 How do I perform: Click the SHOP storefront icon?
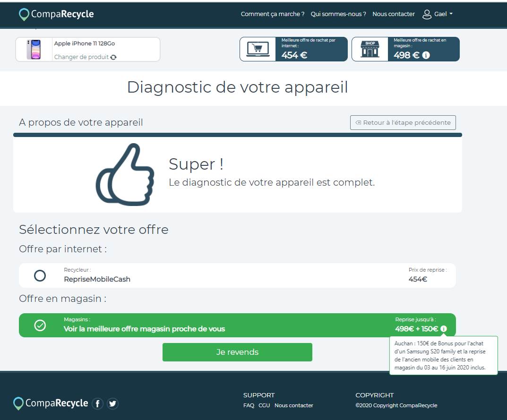370,49
